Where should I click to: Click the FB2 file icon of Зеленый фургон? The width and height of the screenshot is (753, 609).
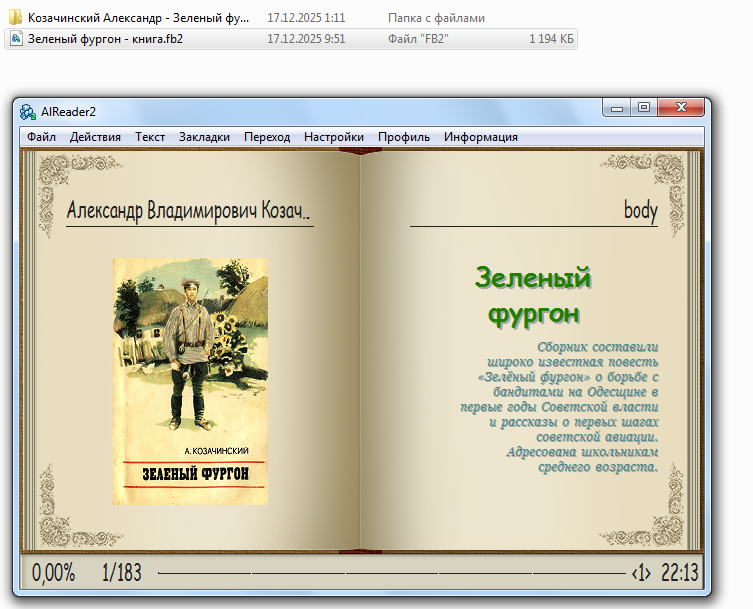[16, 38]
